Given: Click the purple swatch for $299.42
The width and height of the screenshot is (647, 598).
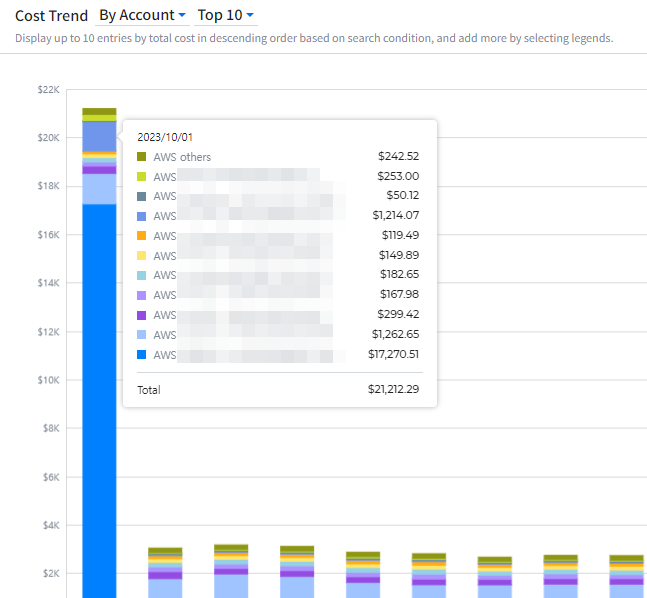Looking at the screenshot, I should 142,315.
